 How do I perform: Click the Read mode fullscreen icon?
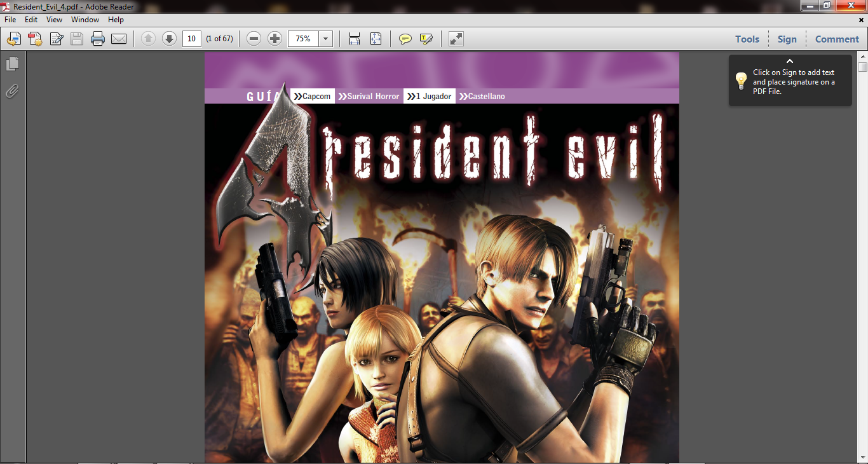coord(456,39)
